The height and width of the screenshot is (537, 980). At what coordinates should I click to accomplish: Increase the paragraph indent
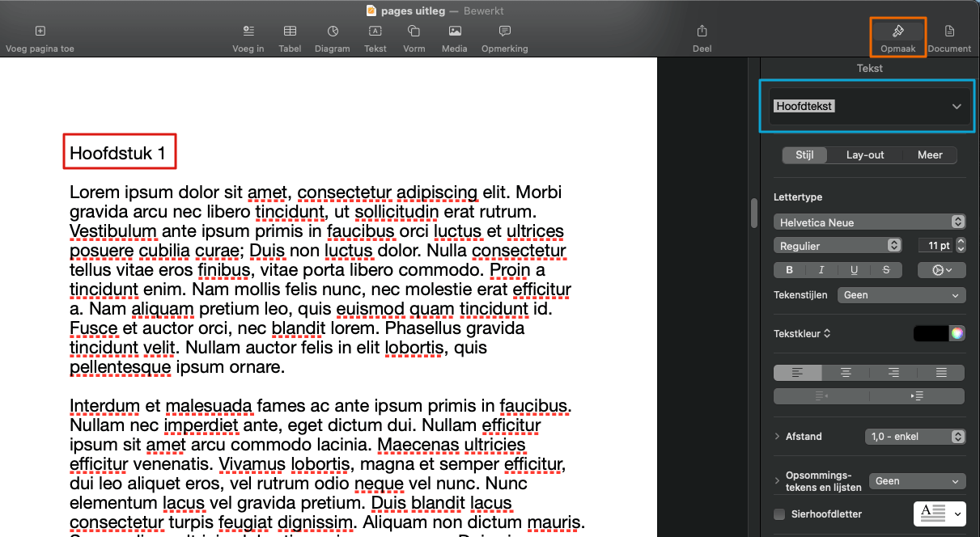pyautogui.click(x=918, y=396)
